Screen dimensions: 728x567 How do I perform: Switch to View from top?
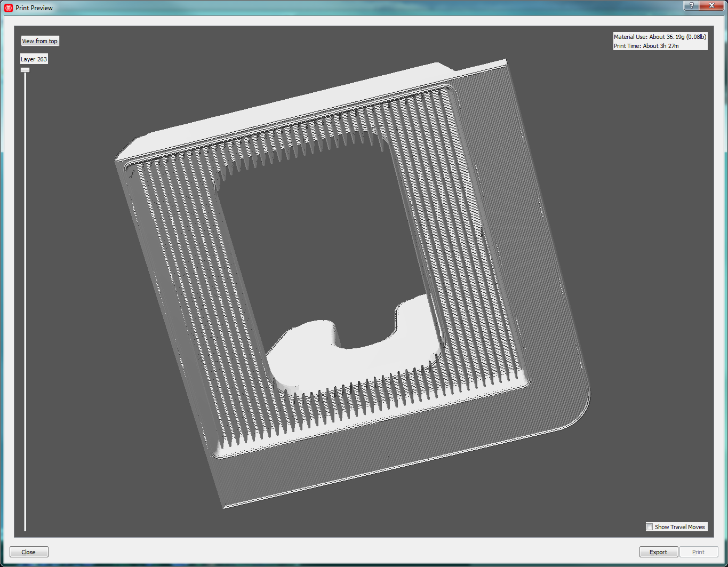pos(39,41)
